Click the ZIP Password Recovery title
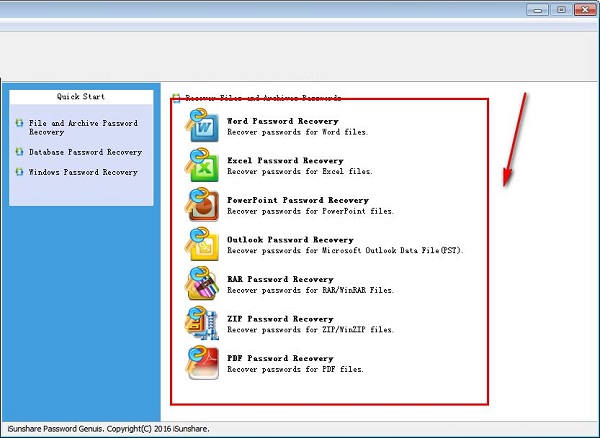This screenshot has height=438, width=600. (x=280, y=319)
